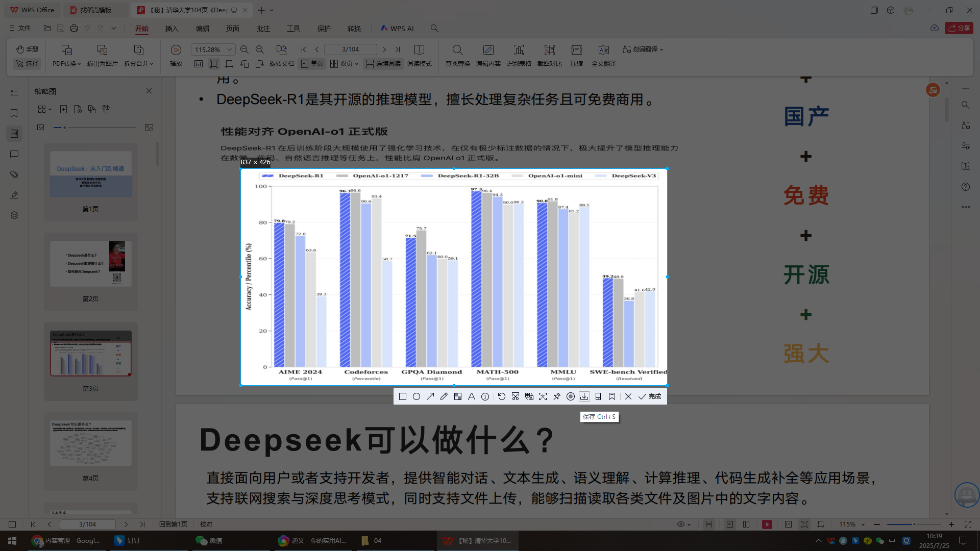Select the pen annotation tool
Viewport: 980px width, 551px height.
tap(444, 396)
